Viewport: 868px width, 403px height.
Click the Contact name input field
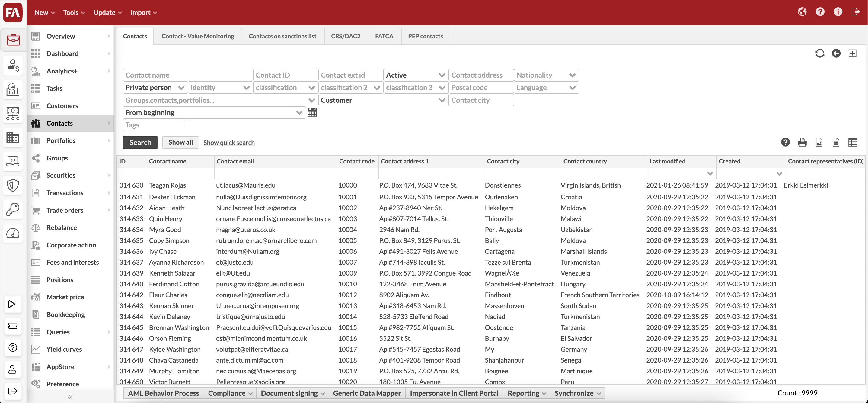point(188,75)
